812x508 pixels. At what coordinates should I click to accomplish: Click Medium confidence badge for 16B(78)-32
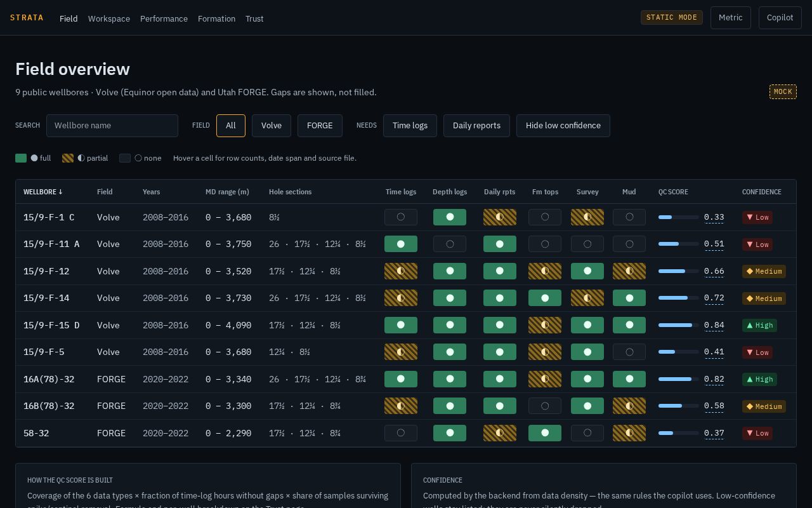764,406
